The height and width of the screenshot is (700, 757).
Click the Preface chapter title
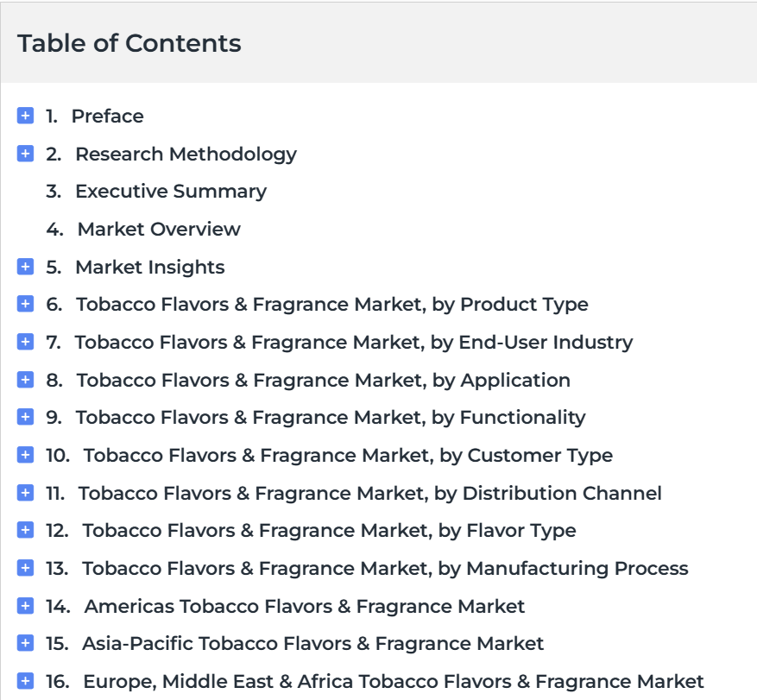pyautogui.click(x=107, y=116)
